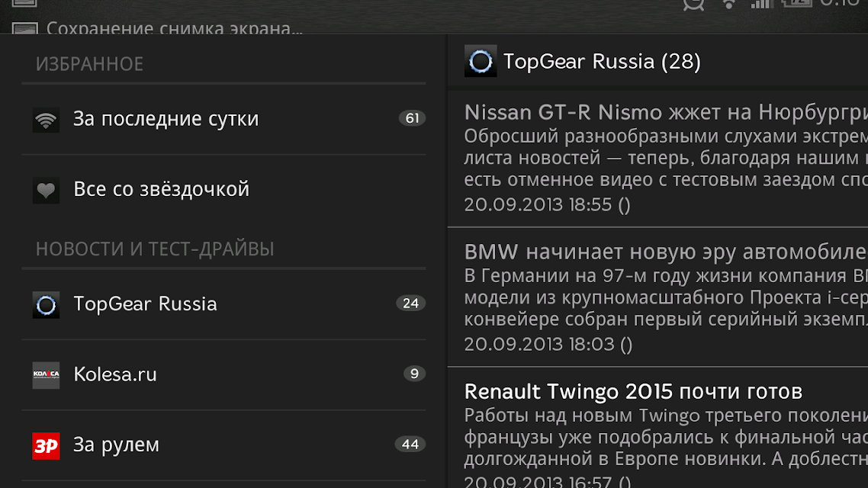Tap the TopGear icon in the feed header
This screenshot has height=488, width=868.
click(x=480, y=61)
